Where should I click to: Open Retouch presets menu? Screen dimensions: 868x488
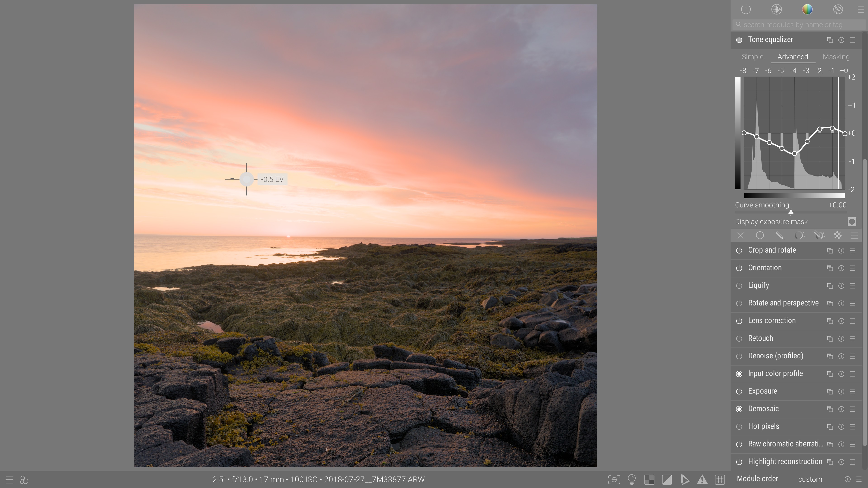tap(852, 338)
